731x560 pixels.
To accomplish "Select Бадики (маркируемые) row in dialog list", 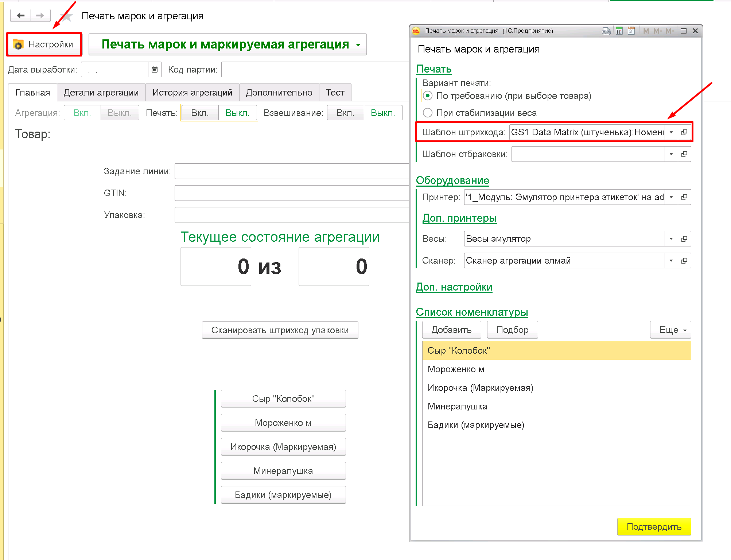I will tap(556, 425).
